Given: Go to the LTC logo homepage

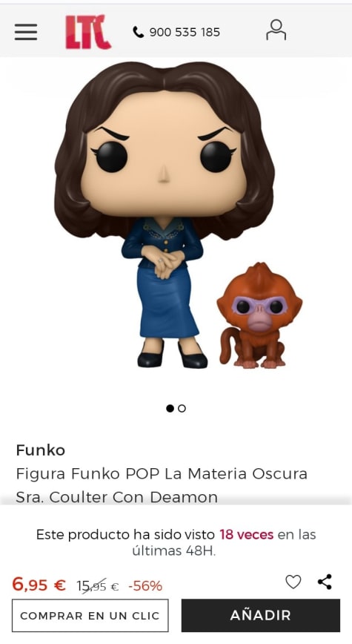Looking at the screenshot, I should tap(88, 32).
